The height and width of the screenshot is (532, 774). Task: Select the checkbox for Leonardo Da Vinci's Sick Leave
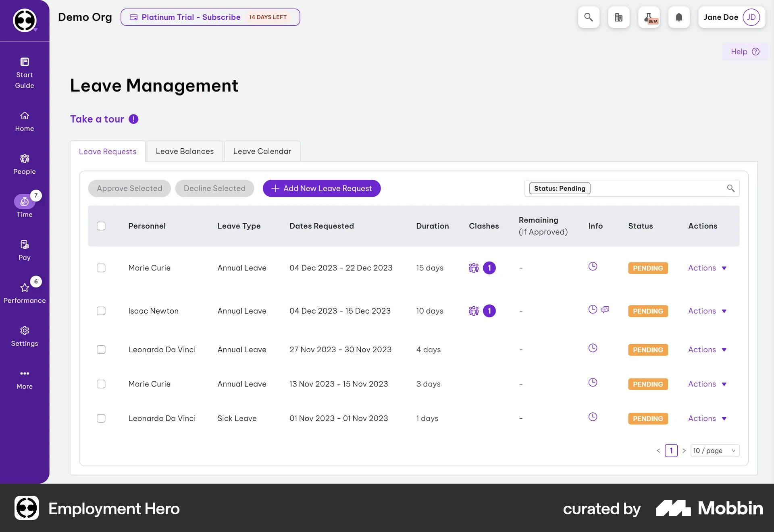click(101, 418)
